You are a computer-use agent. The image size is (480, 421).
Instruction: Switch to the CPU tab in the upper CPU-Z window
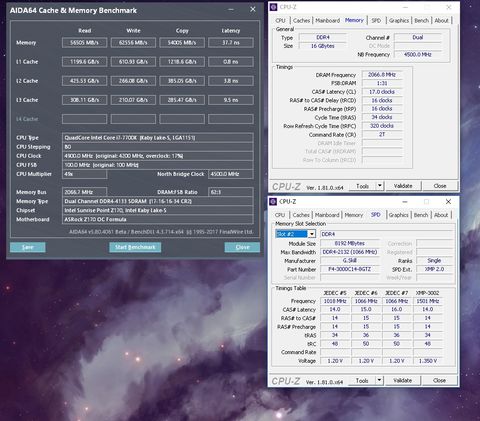coord(280,21)
